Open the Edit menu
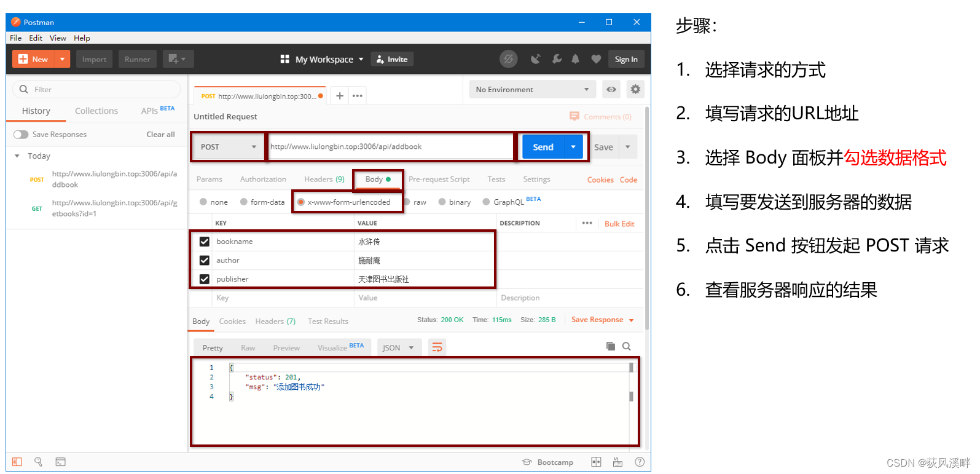 36,38
